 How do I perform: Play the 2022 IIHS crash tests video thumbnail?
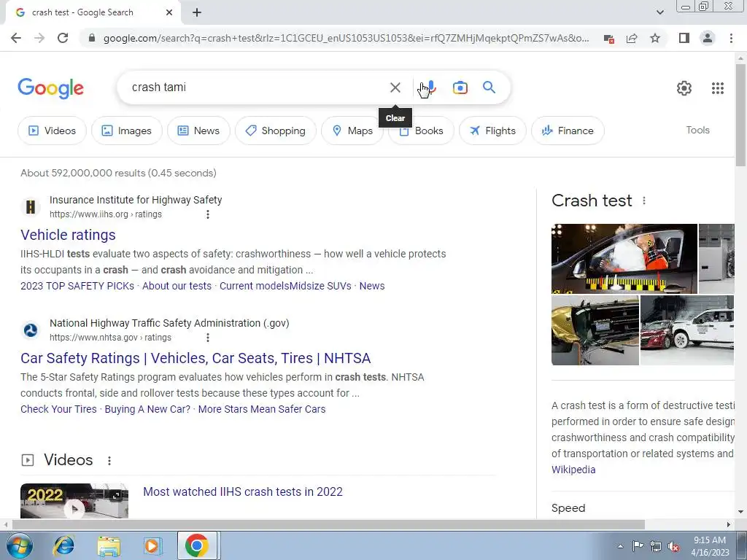point(74,501)
